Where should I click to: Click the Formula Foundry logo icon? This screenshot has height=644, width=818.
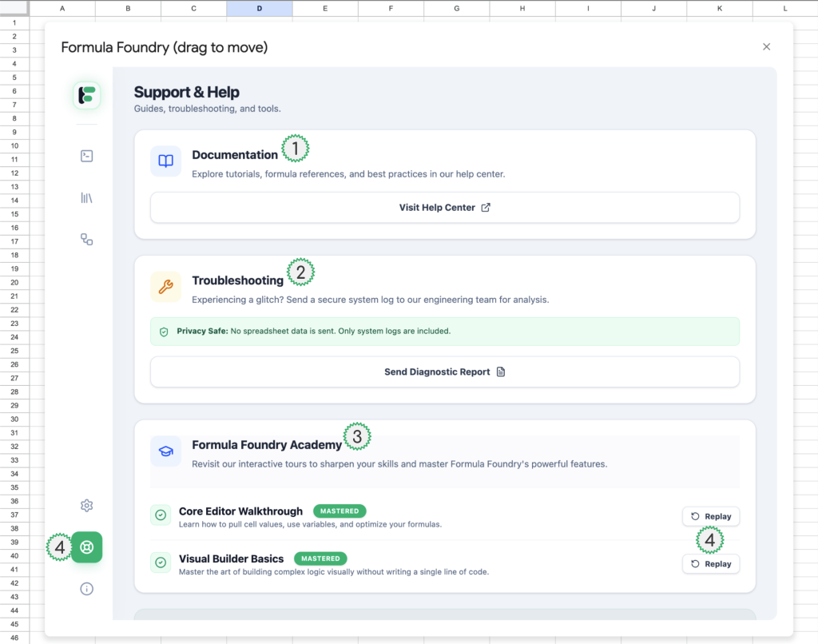click(x=86, y=96)
